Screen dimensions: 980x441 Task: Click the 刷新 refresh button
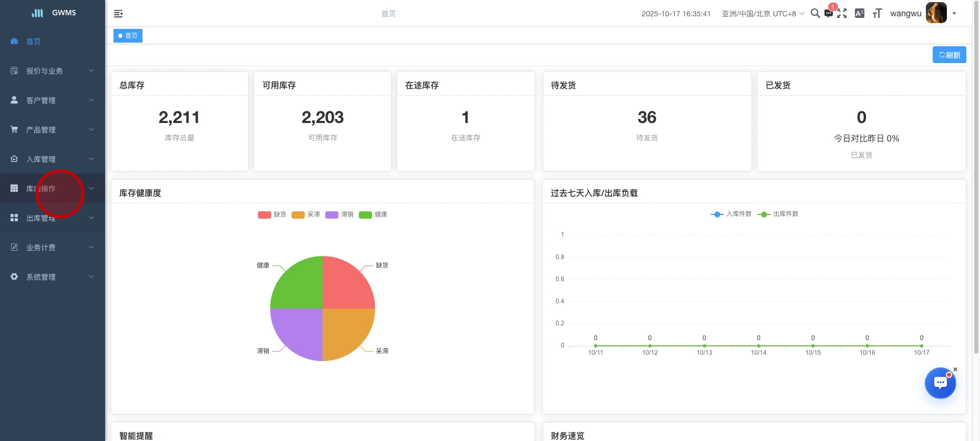coord(949,55)
